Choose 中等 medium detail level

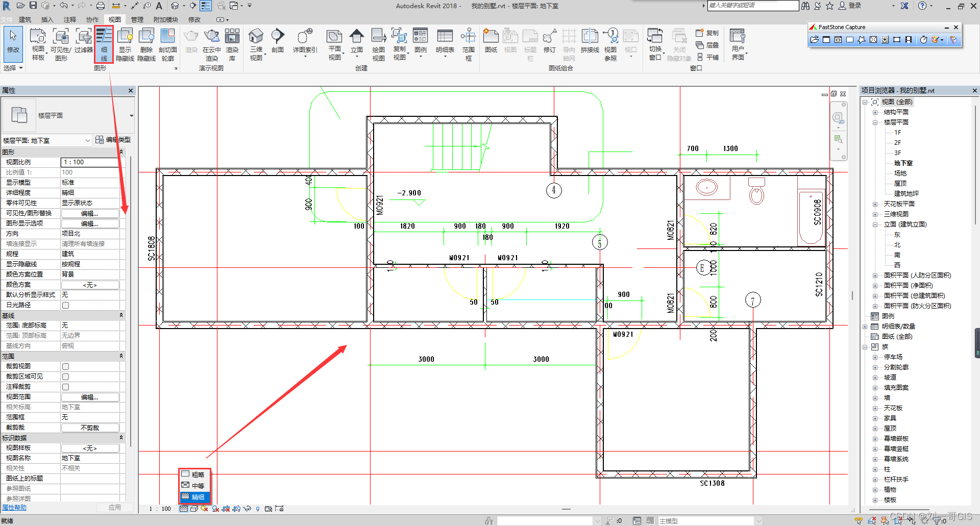click(x=194, y=486)
